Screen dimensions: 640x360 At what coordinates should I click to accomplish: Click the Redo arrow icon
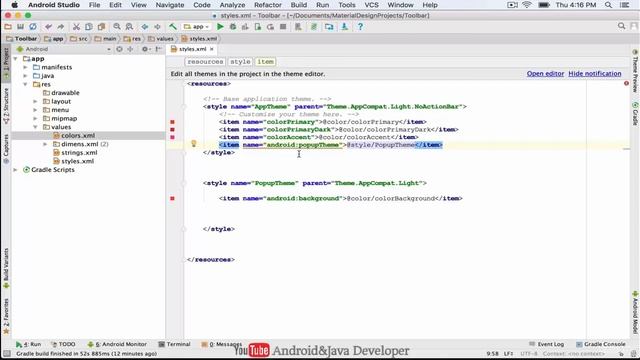coord(61,27)
